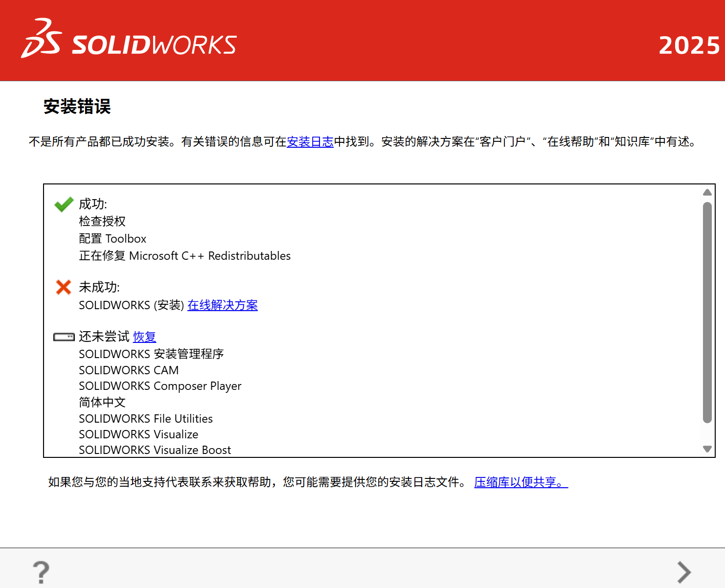725x588 pixels.
Task: Select the SOLIDWORKS Composer Player row
Action: pos(160,386)
